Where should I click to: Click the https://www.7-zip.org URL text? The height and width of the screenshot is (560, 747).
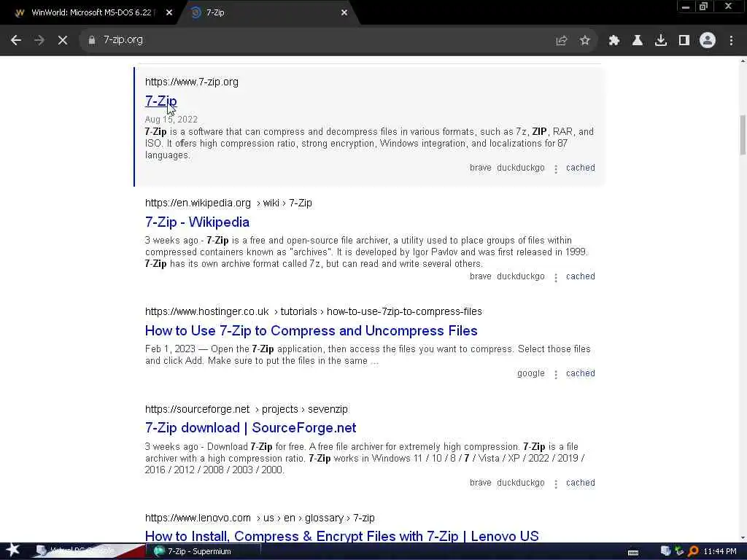pos(192,82)
